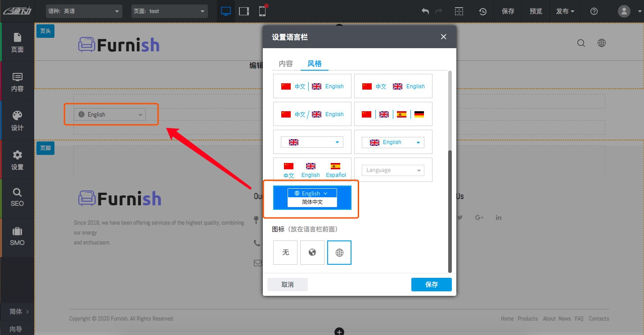
Task: Open the help question mark icon
Action: point(594,11)
